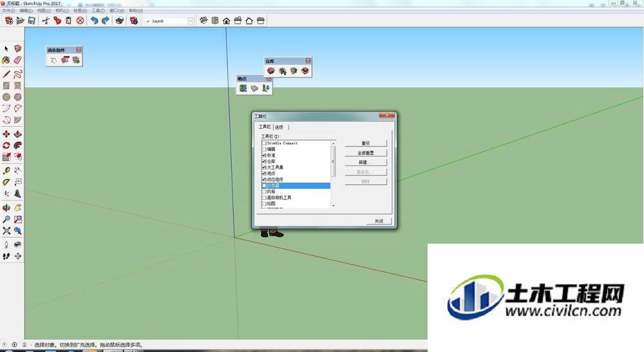
Task: Click the 全部重置 button
Action: pos(366,153)
